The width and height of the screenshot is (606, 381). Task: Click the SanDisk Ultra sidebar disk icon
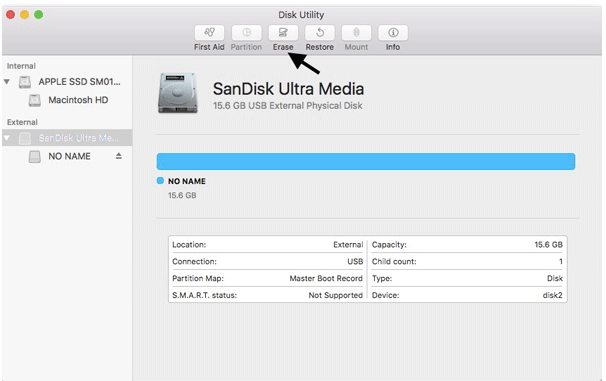pyautogui.click(x=25, y=138)
